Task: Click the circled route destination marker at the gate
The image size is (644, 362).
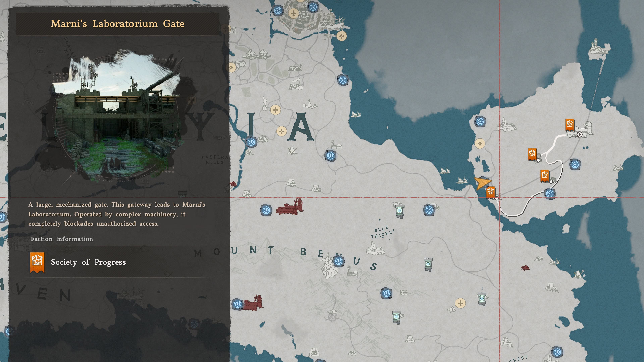Action: click(x=579, y=134)
